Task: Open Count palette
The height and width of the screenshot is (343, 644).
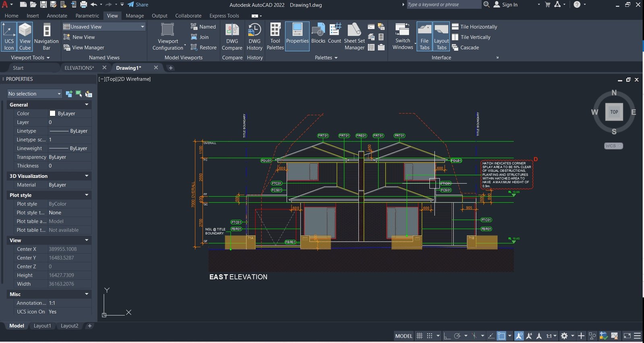Action: (334, 34)
